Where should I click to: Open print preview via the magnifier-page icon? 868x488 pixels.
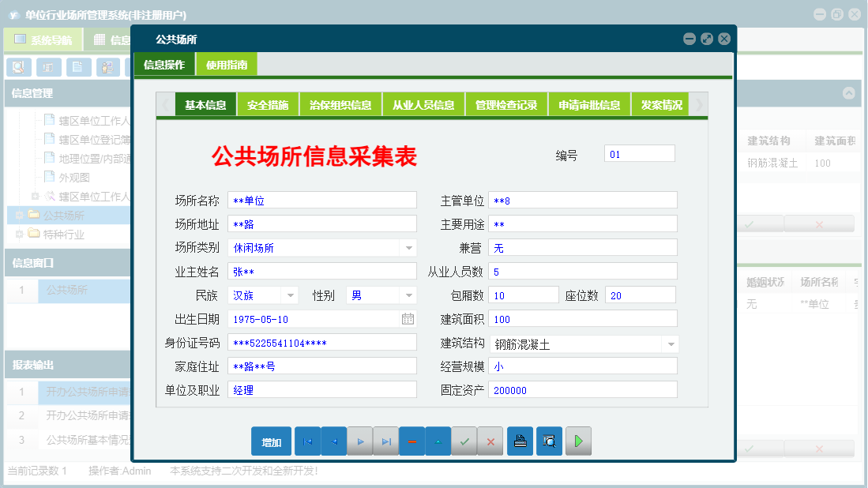tap(549, 441)
